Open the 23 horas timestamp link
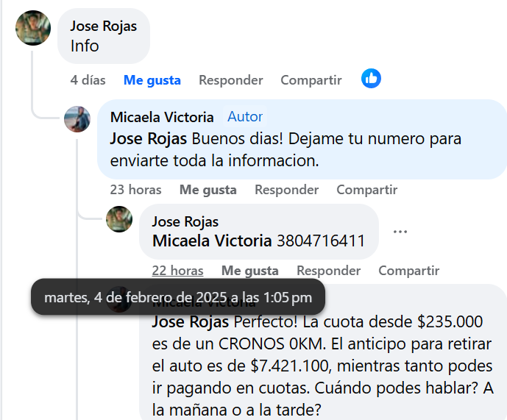This screenshot has height=420, width=507. [x=135, y=190]
